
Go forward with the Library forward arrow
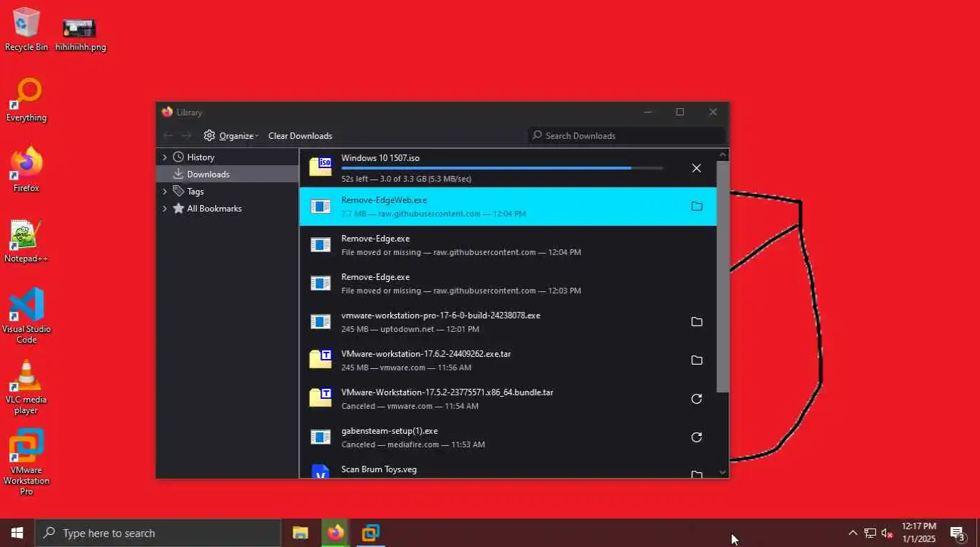(186, 135)
